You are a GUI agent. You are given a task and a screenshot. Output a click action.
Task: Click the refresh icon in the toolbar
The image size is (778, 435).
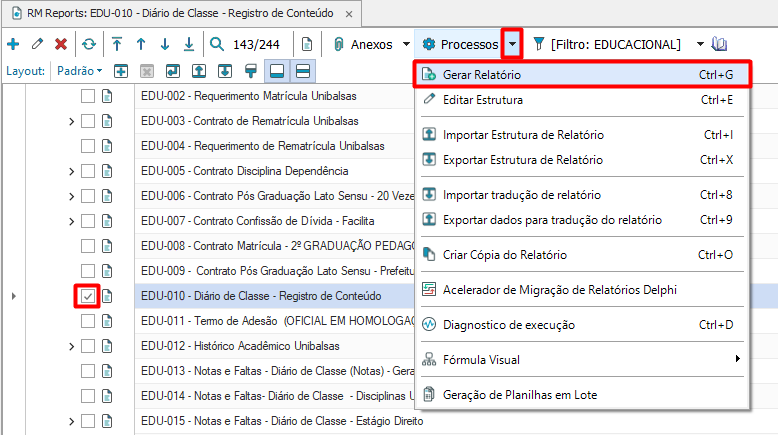click(x=89, y=44)
